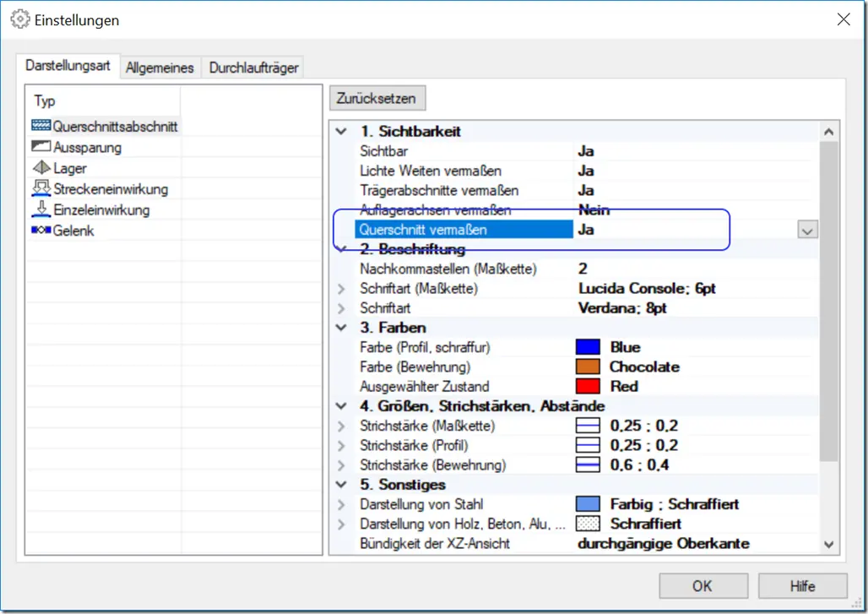Screen dimensions: 868x614
Task: Expand the Darstellung von Stahl property
Action: click(x=342, y=504)
